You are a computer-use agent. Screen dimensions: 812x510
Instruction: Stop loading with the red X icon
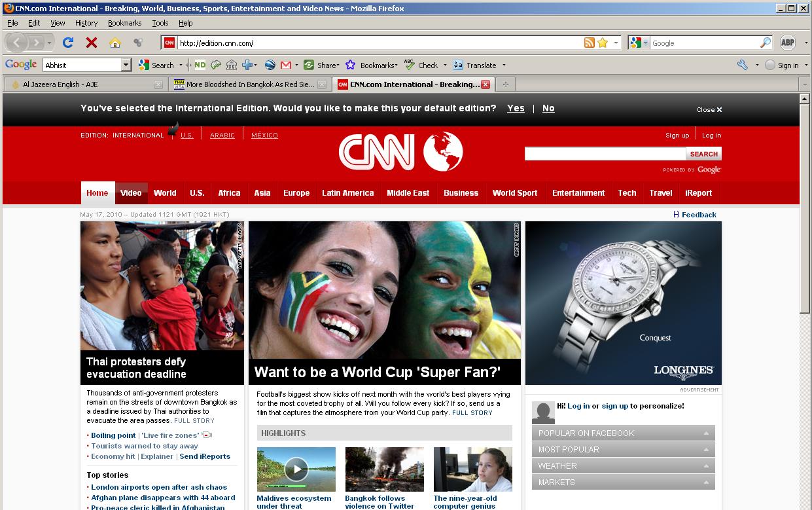tap(92, 43)
